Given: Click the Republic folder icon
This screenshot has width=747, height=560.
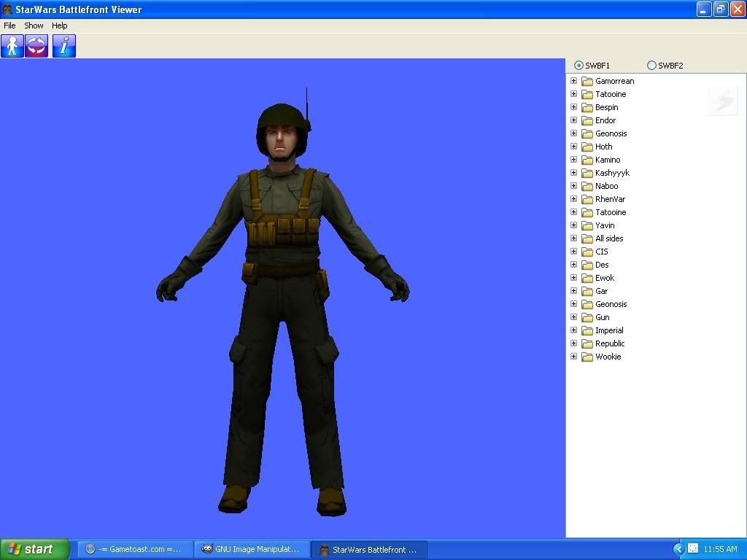Looking at the screenshot, I should pyautogui.click(x=587, y=343).
